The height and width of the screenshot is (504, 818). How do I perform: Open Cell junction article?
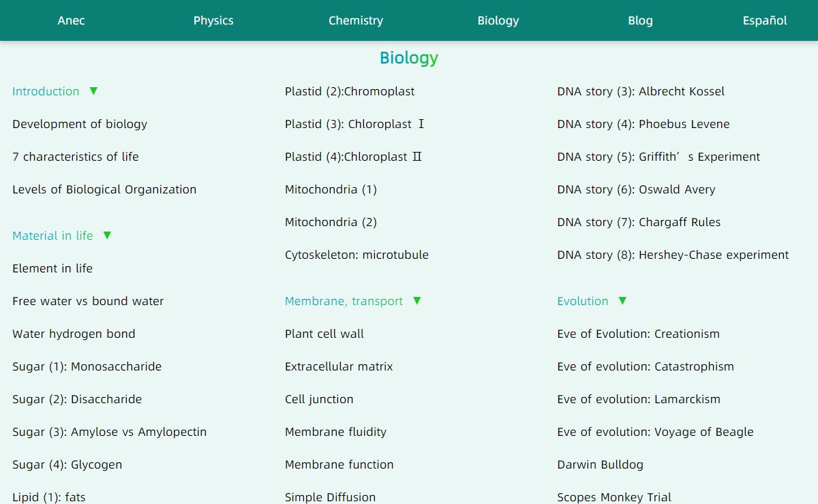point(319,399)
